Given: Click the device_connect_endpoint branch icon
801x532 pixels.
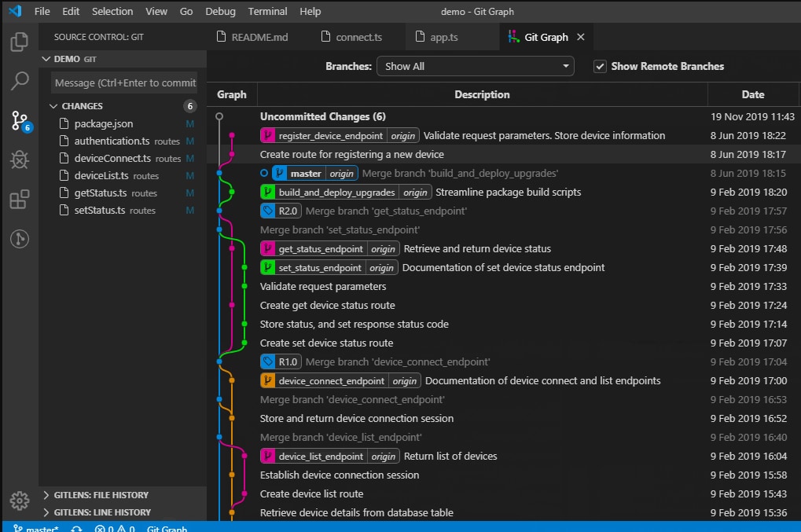Looking at the screenshot, I should (x=267, y=381).
